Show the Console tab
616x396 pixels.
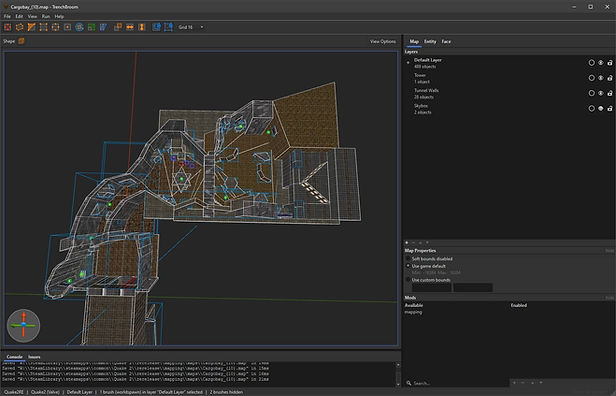[15, 357]
